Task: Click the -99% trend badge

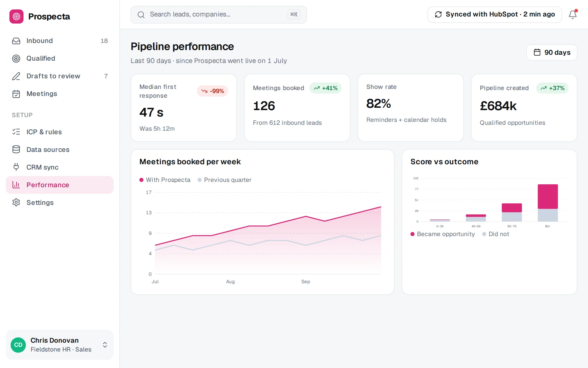Action: point(213,91)
